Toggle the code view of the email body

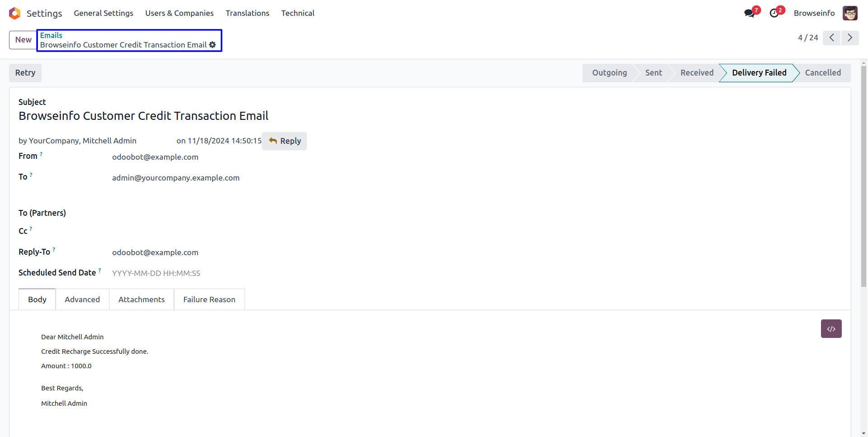click(x=831, y=329)
